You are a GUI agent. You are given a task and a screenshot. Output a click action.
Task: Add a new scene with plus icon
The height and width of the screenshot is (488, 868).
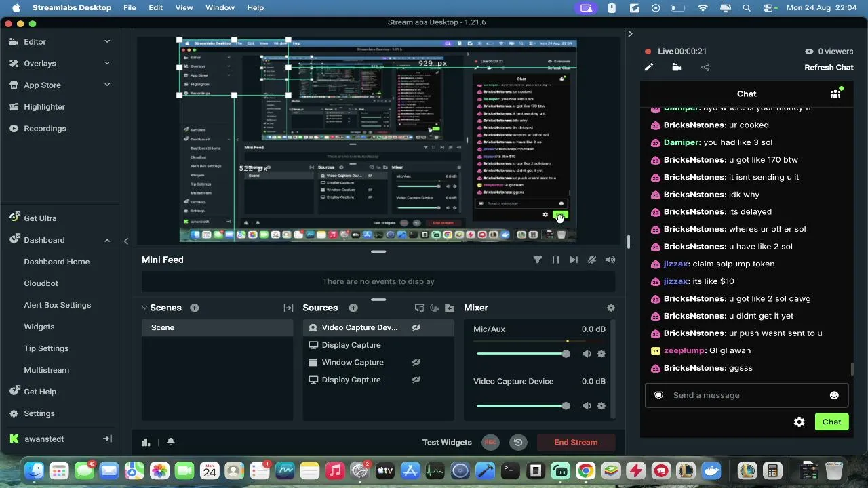click(x=195, y=308)
